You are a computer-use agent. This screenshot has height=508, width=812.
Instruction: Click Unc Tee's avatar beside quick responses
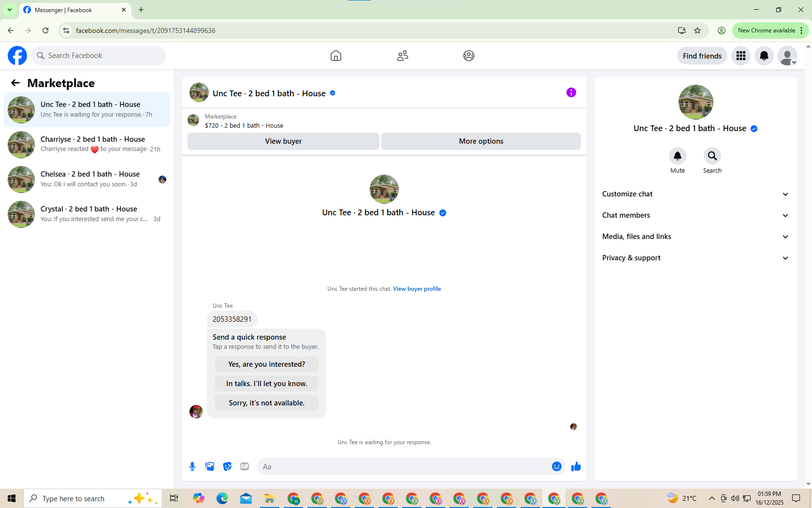tap(196, 412)
